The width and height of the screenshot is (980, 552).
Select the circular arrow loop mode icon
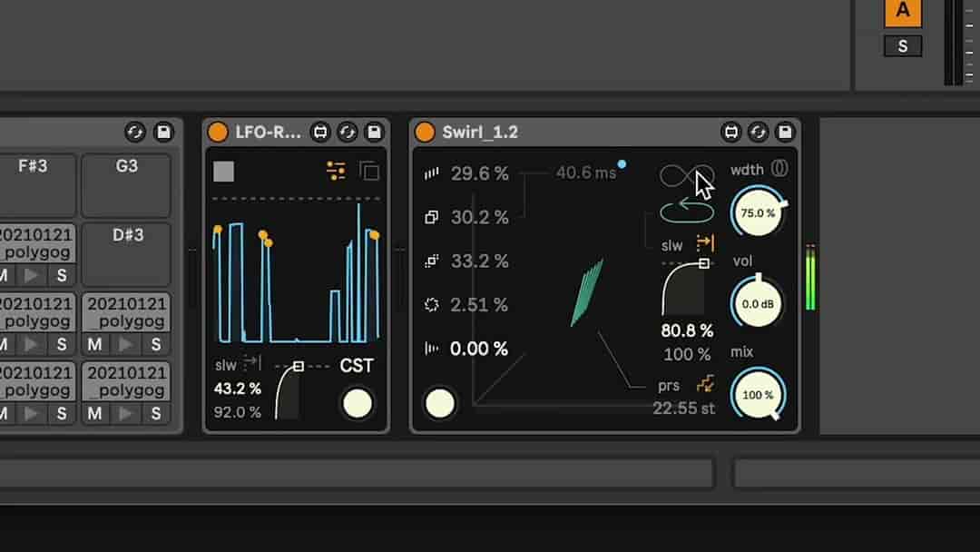click(x=687, y=212)
